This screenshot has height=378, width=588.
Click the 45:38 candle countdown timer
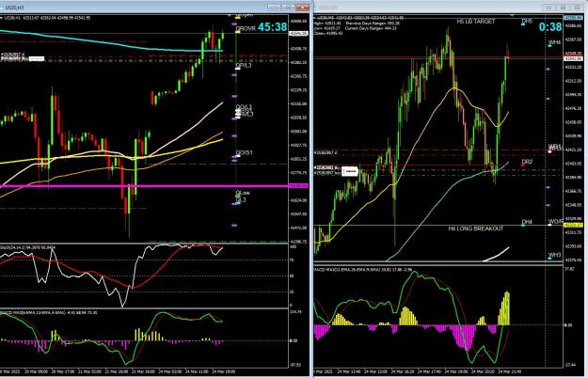click(272, 27)
